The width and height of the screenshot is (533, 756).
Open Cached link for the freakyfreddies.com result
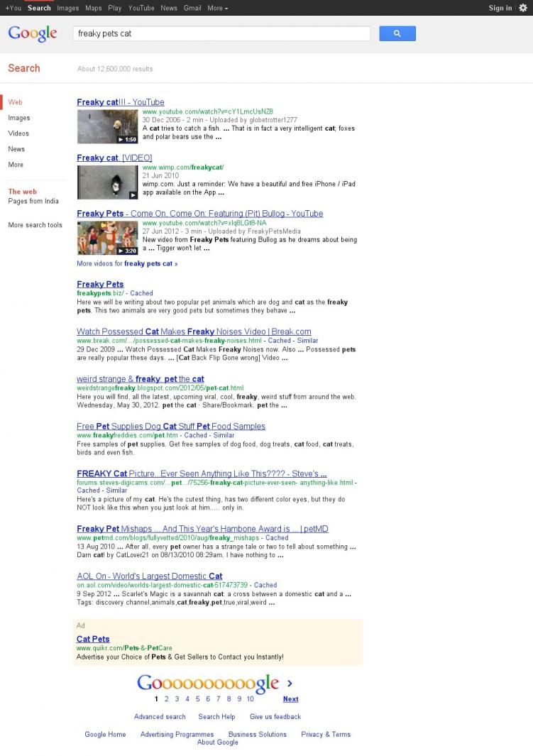[196, 435]
